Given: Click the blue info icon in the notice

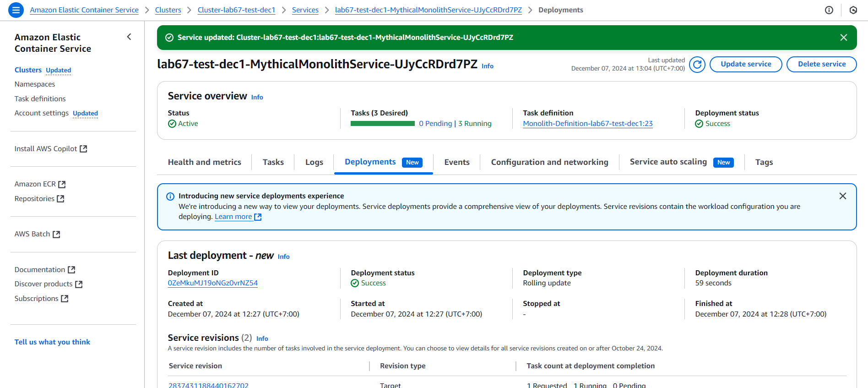Looking at the screenshot, I should coord(170,197).
